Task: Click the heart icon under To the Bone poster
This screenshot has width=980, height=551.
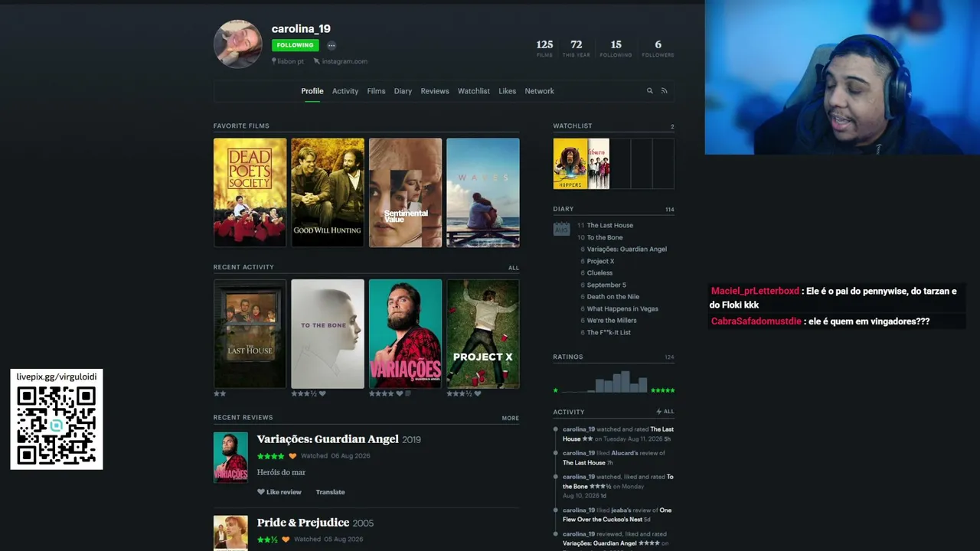Action: pos(322,394)
